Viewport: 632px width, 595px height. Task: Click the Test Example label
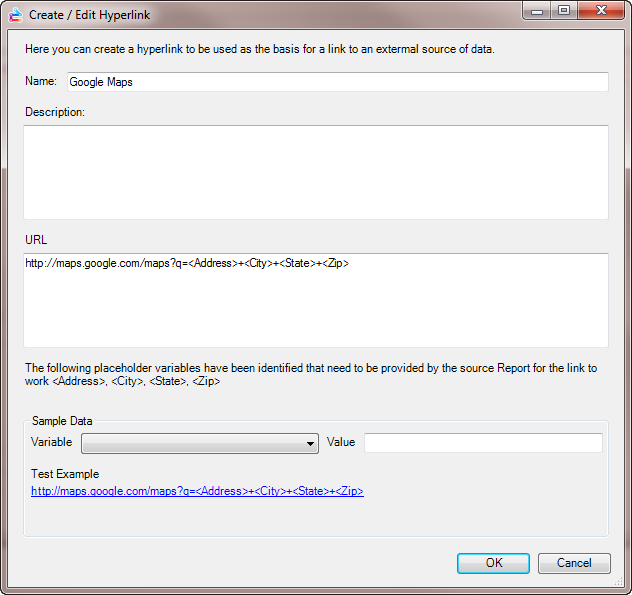click(x=65, y=474)
